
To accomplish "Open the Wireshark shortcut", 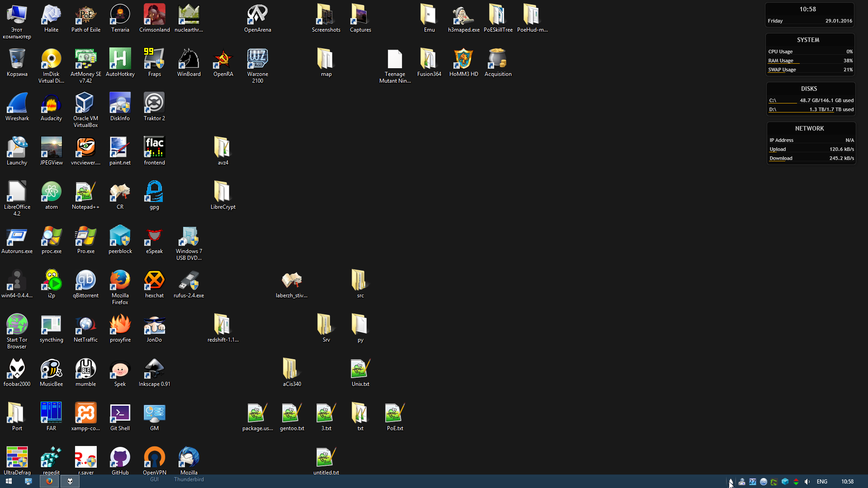I will 17,107.
